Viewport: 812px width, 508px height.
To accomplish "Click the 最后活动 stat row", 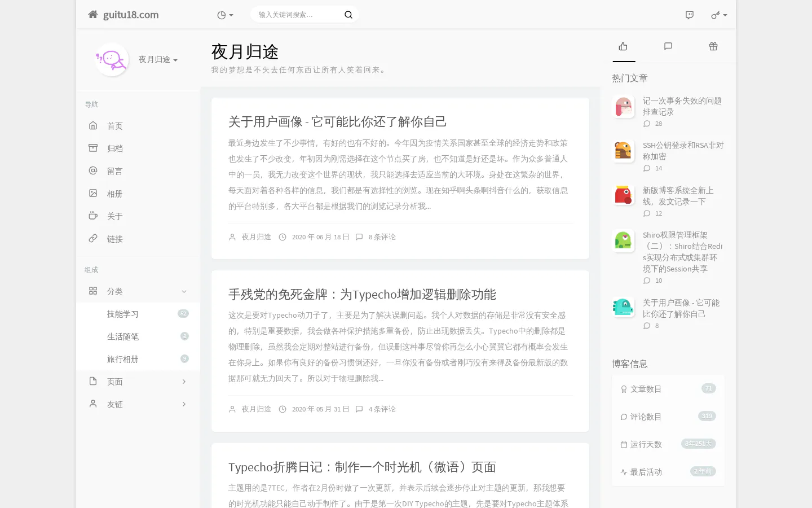I will click(668, 472).
